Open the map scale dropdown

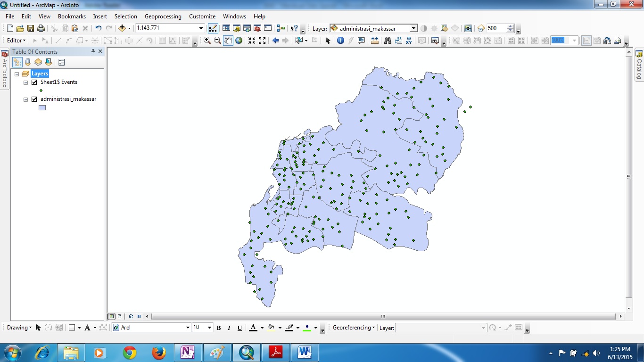(201, 28)
